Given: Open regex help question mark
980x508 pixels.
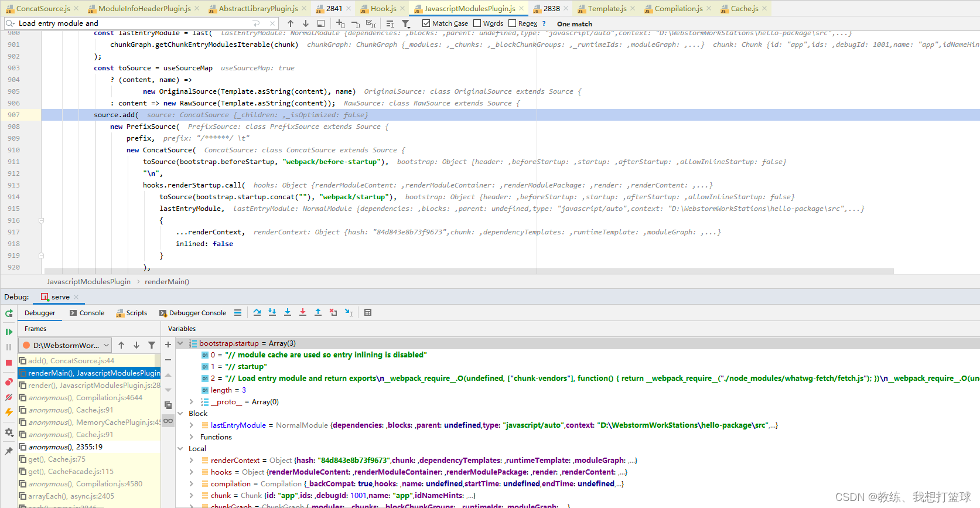Looking at the screenshot, I should pos(544,23).
